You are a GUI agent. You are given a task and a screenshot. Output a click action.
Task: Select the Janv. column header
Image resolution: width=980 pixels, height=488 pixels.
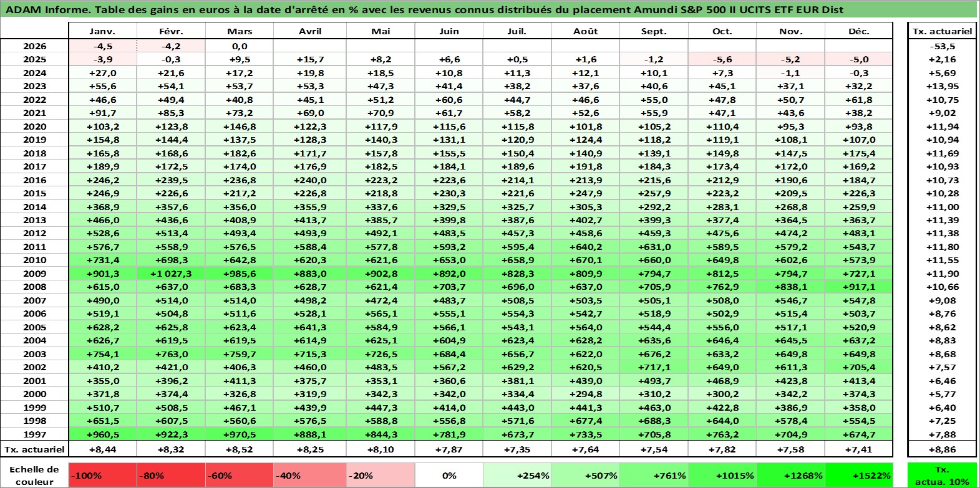click(102, 31)
